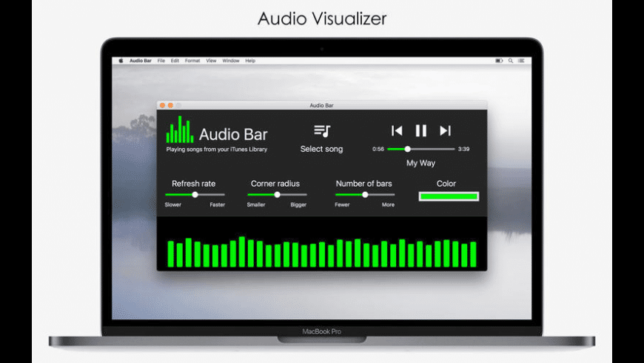644x363 pixels.
Task: Open the Audio Bar app menu
Action: click(141, 61)
